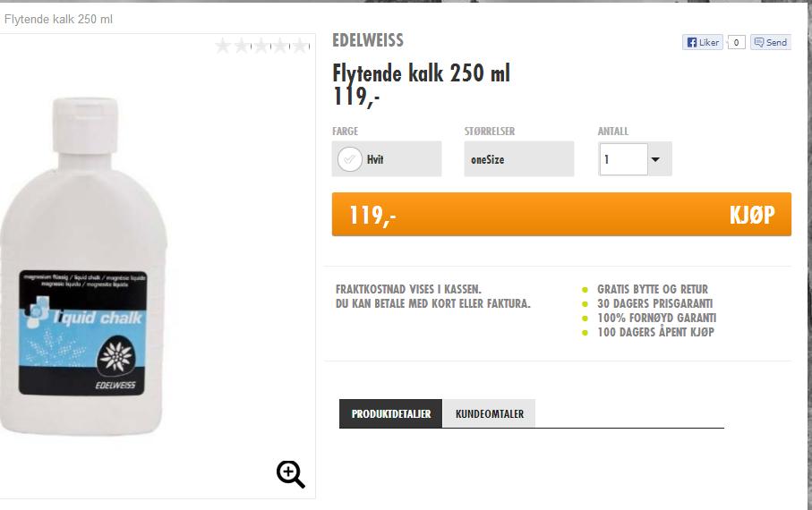Viewport: 812px width, 510px height.
Task: Click the Facebook Send button
Action: [x=771, y=42]
